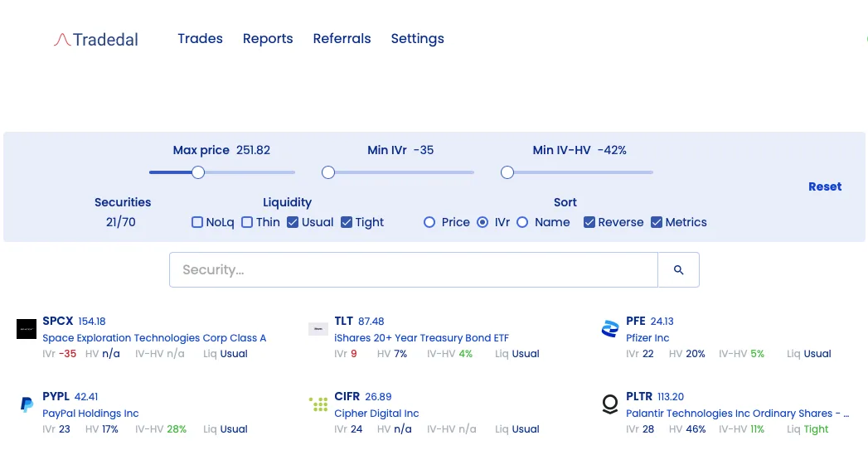Screen dimensions: 868x450
Task: Click the Pfizer logo icon
Action: (x=610, y=329)
